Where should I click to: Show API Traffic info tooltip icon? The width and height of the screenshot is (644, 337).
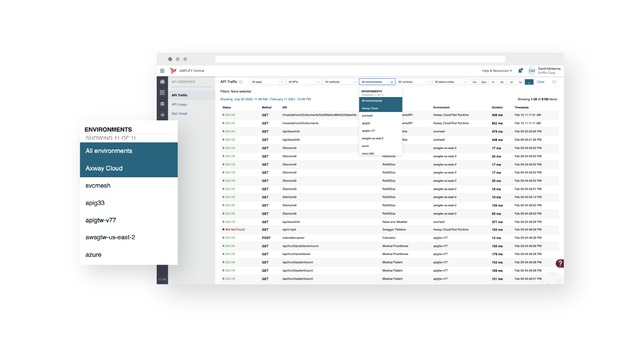click(x=241, y=82)
